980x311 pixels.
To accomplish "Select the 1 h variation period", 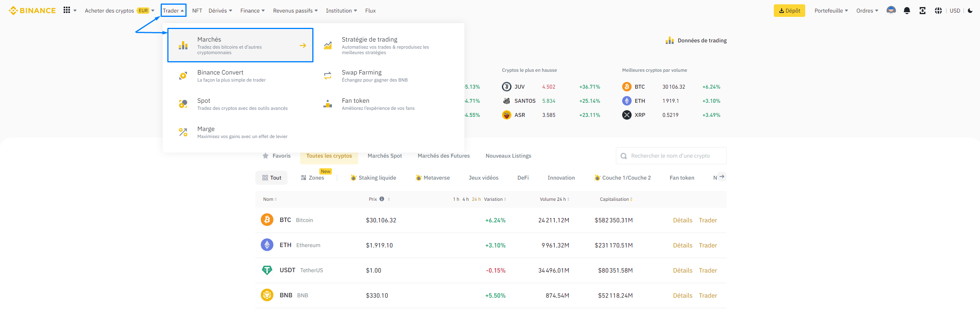I will point(456,199).
